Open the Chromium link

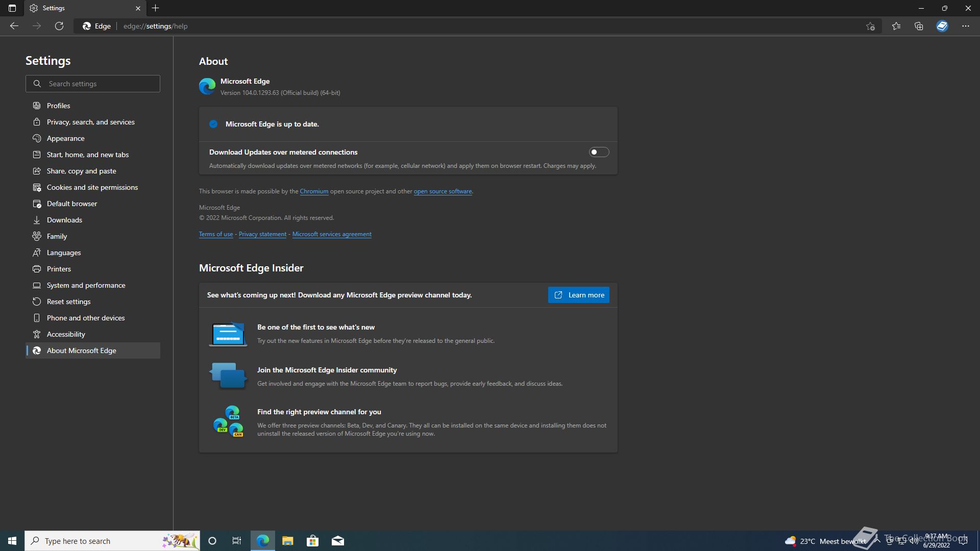[314, 191]
